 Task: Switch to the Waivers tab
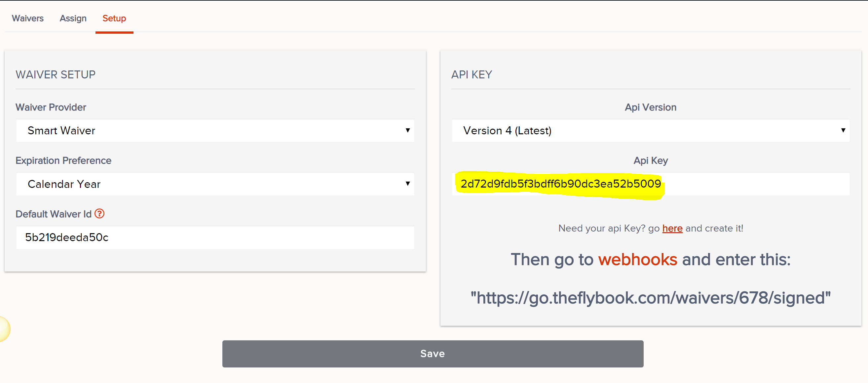pyautogui.click(x=28, y=18)
